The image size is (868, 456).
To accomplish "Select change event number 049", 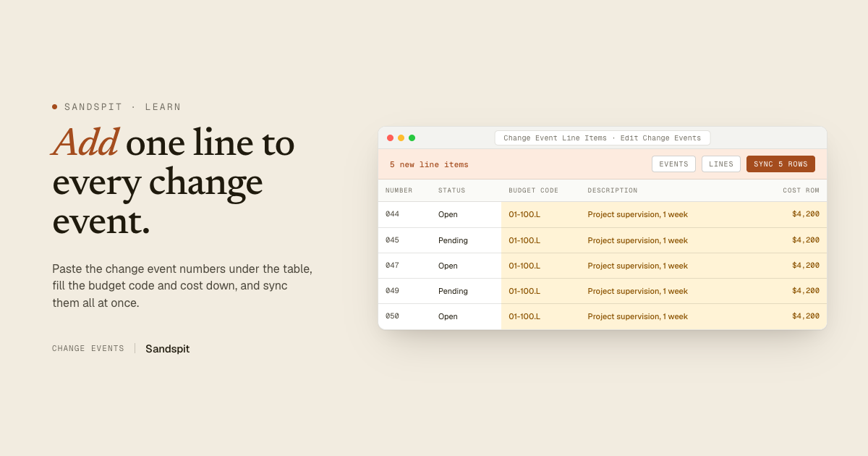I will (x=393, y=291).
